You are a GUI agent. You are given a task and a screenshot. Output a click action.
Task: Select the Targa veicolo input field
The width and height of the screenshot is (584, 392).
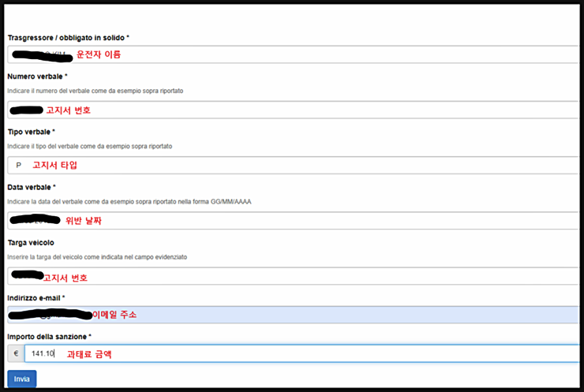[294, 276]
